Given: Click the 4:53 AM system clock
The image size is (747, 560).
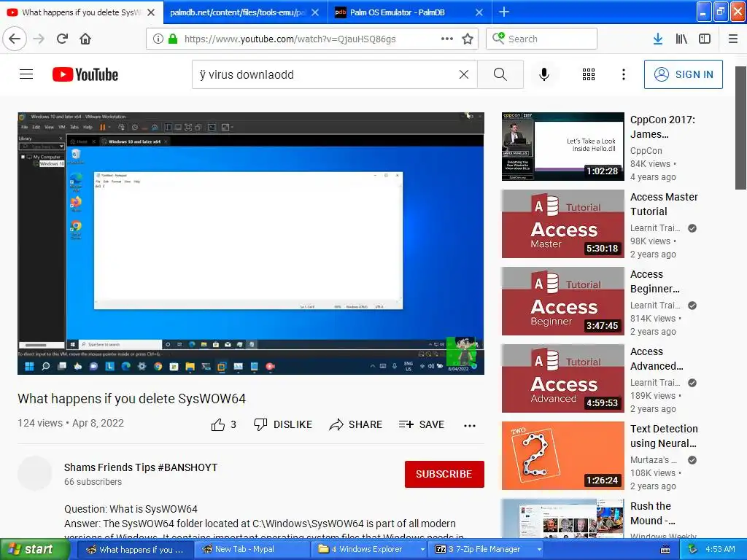Looking at the screenshot, I should pos(720,549).
